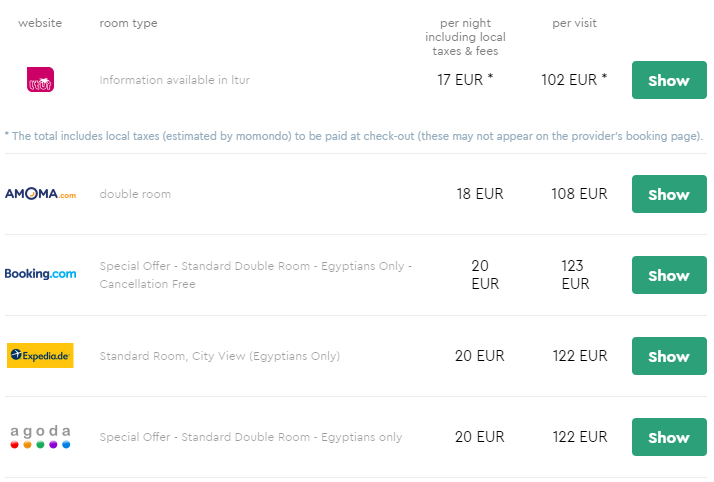Open Booking.com Special Offer room description
This screenshot has height=482, width=714.
[x=255, y=275]
